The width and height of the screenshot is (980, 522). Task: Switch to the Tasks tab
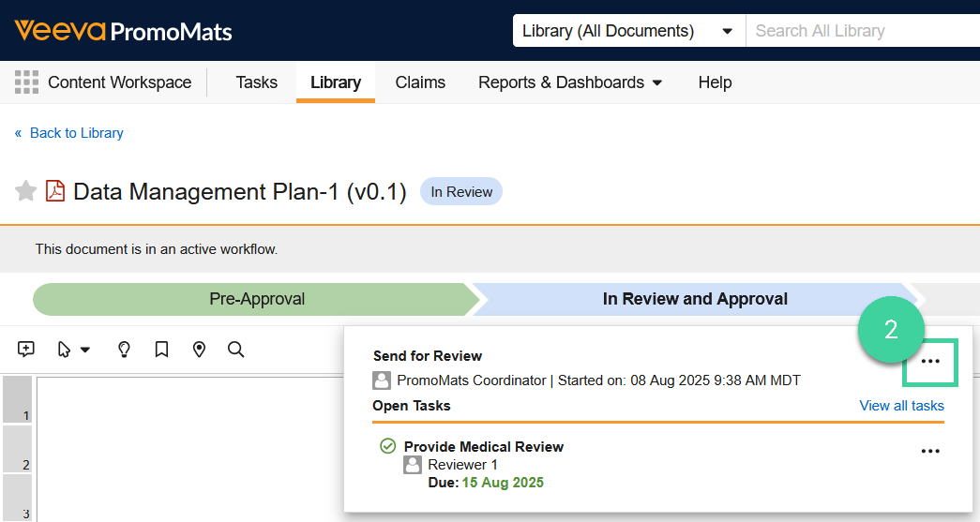pos(256,82)
